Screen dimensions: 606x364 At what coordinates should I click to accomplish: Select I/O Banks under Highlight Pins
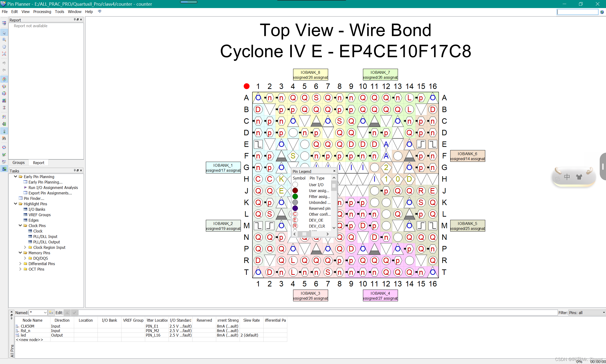click(37, 209)
